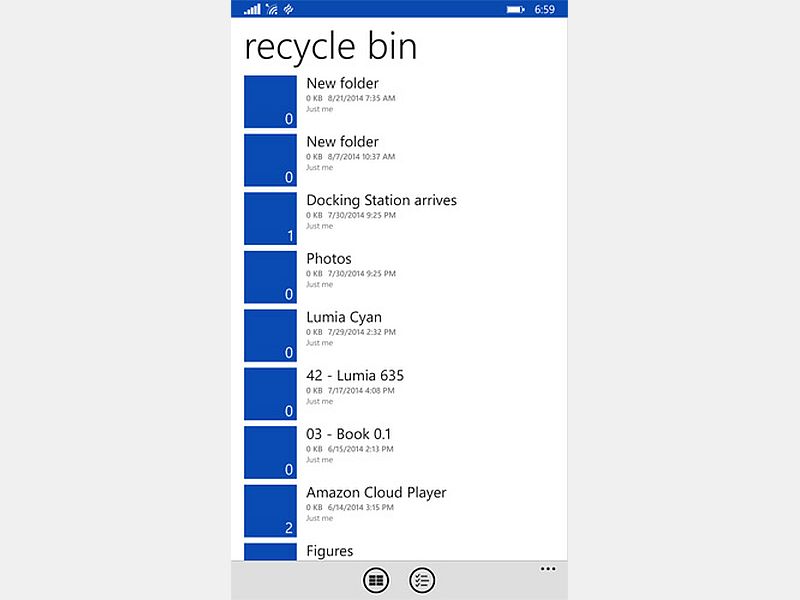Tap blue tile beside Amazon Cloud Player
The height and width of the screenshot is (600, 800).
270,511
